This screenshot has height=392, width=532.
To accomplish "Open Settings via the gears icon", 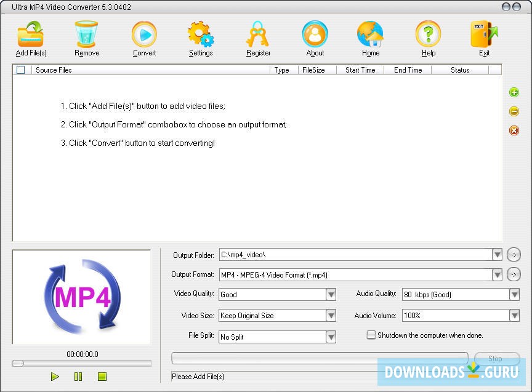I will [201, 34].
